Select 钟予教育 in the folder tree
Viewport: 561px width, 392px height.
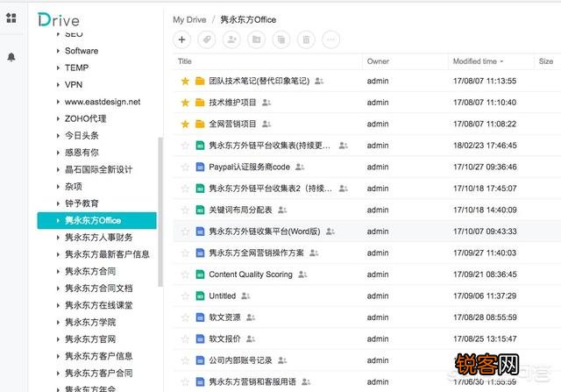point(82,203)
